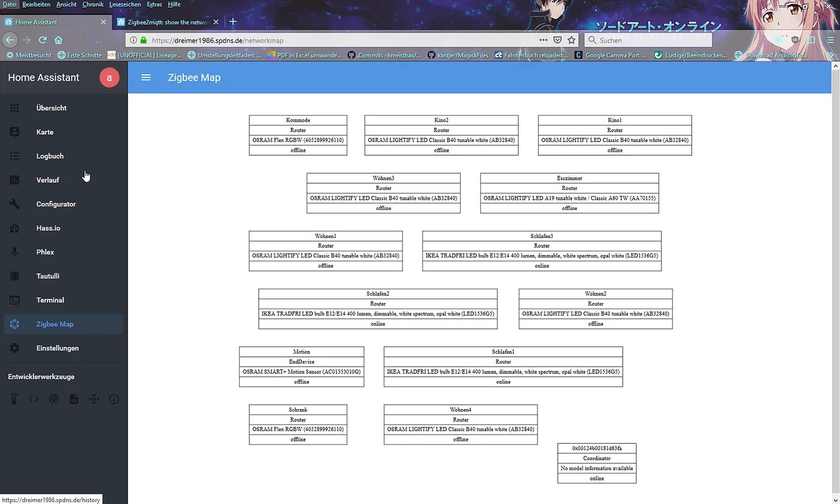
Task: Open the Templates developer tool file icon
Action: (x=74, y=399)
